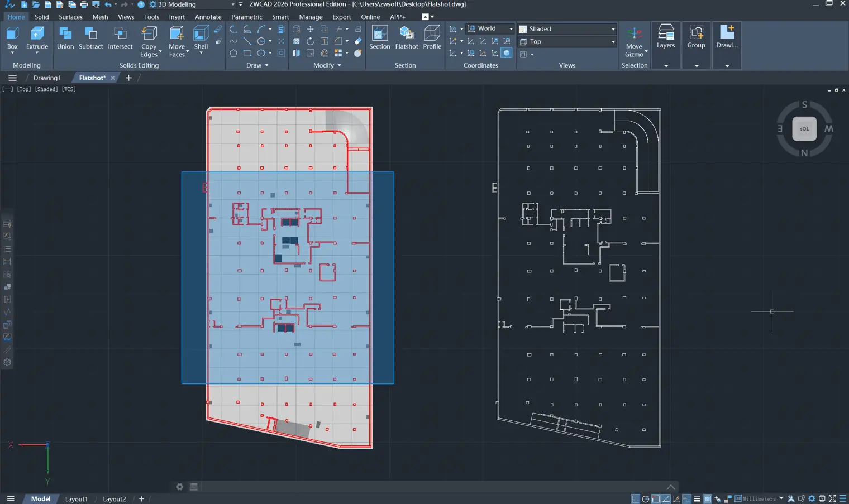Screen dimensions: 849x504
Task: Open the Shaded visual style dropdown
Action: click(x=567, y=29)
